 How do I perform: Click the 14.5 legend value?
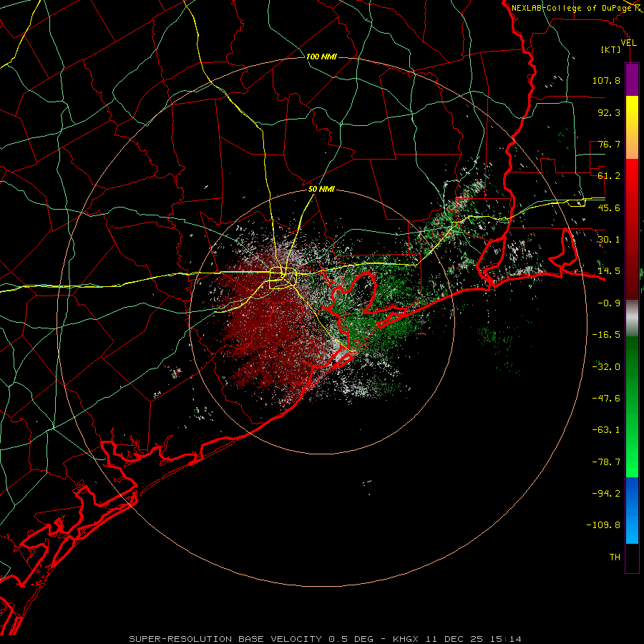609,271
